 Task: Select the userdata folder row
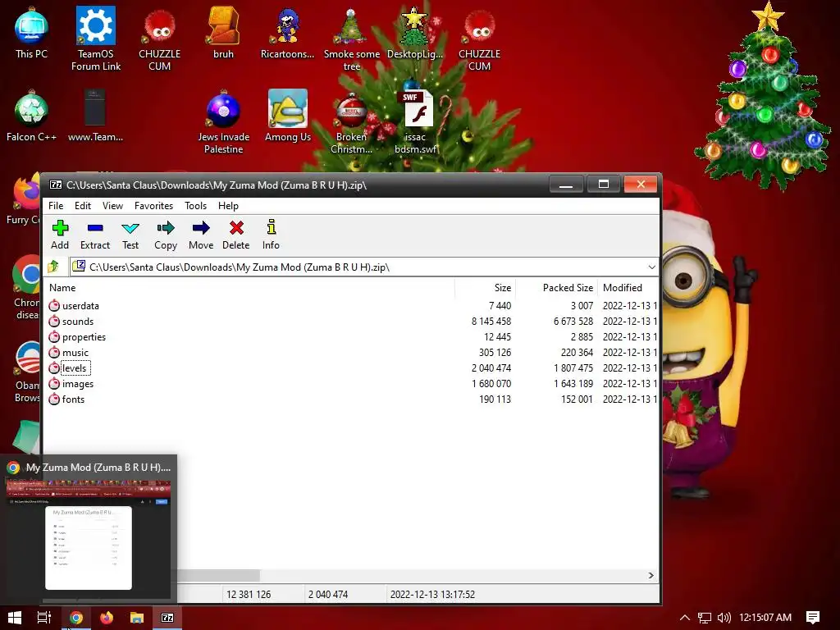click(351, 305)
